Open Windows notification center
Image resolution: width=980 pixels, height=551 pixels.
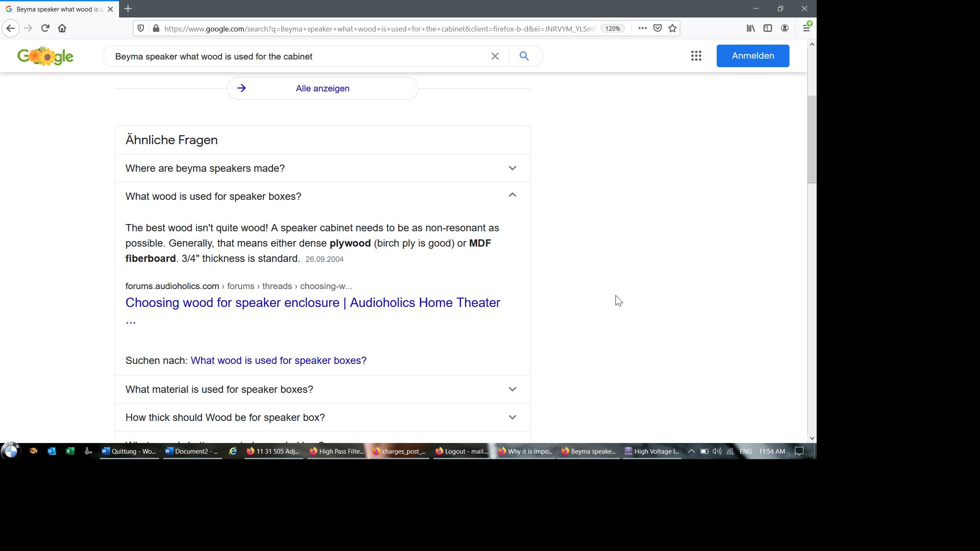799,451
